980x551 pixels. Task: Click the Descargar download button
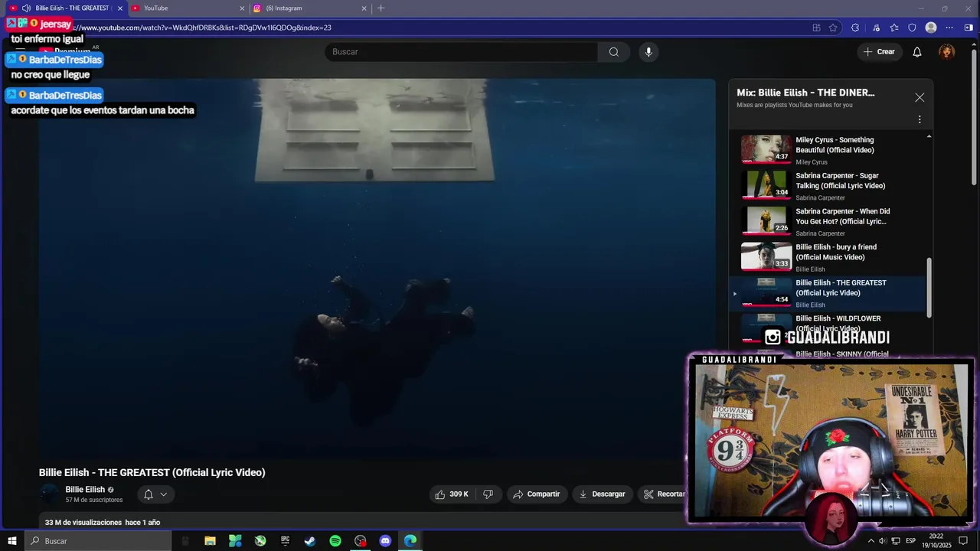tap(602, 494)
